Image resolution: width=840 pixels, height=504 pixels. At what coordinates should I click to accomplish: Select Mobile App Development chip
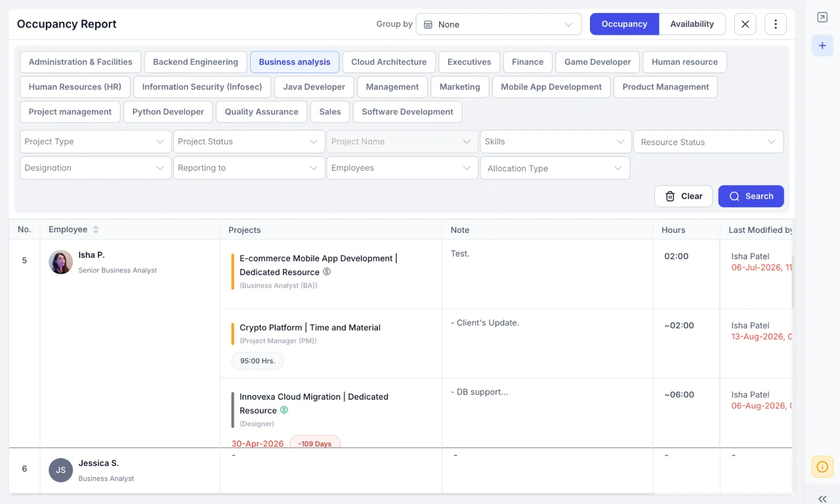coord(551,87)
